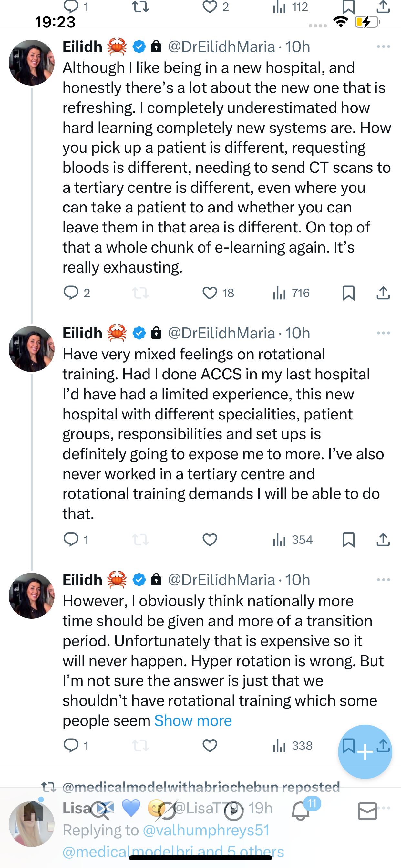View analytics showing 354 views

click(293, 540)
